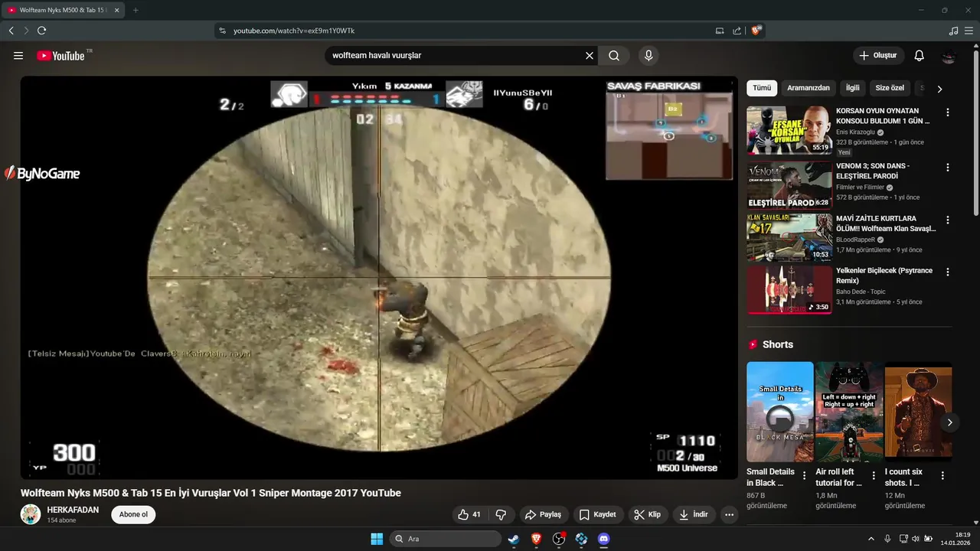Reload the page
980x551 pixels.
pos(41,31)
